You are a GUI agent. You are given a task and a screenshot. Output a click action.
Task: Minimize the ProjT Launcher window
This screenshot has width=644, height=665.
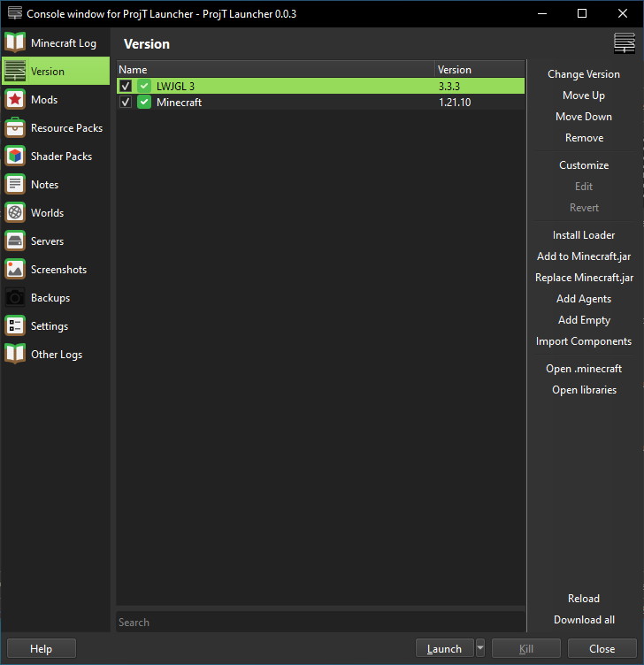click(542, 13)
